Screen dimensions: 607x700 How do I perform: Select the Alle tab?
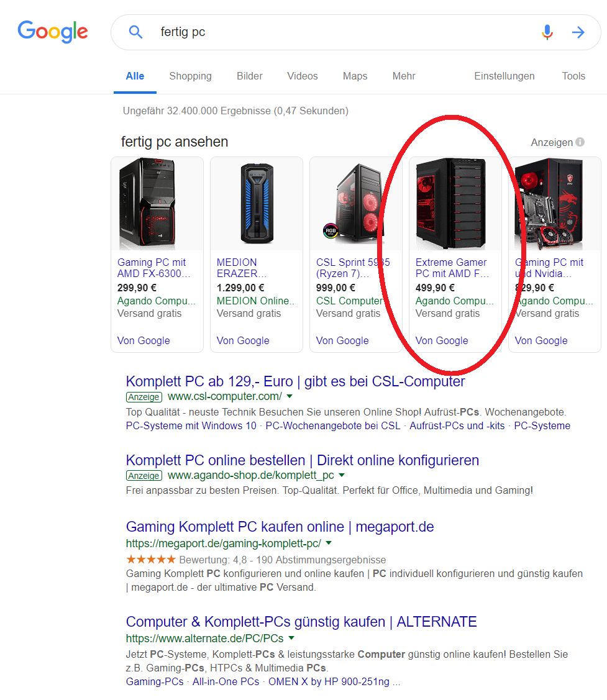[135, 76]
